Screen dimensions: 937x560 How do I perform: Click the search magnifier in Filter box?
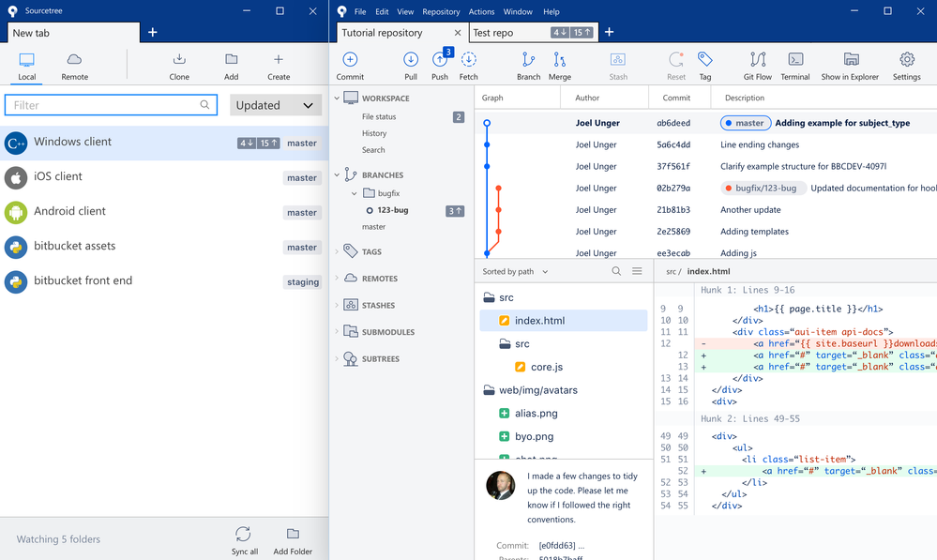[x=204, y=105]
